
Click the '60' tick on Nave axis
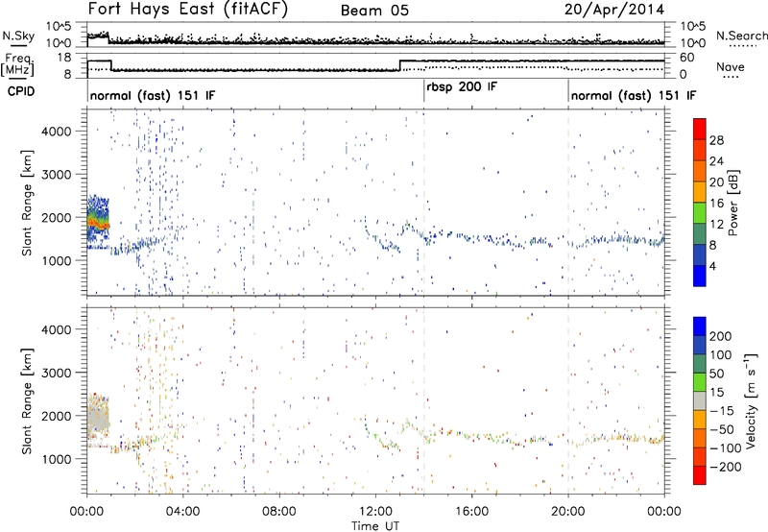(x=687, y=58)
